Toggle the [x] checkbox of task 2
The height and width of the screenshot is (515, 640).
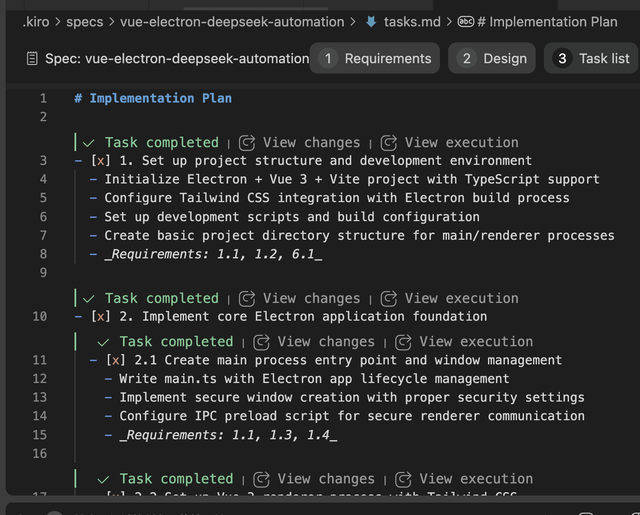[x=101, y=316]
